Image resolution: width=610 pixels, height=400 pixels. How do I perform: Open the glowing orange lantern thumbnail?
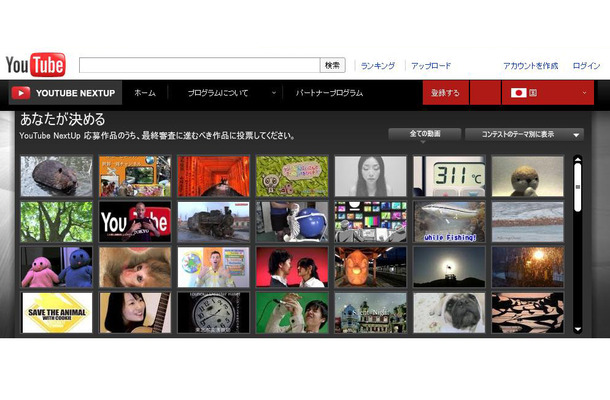click(x=371, y=267)
